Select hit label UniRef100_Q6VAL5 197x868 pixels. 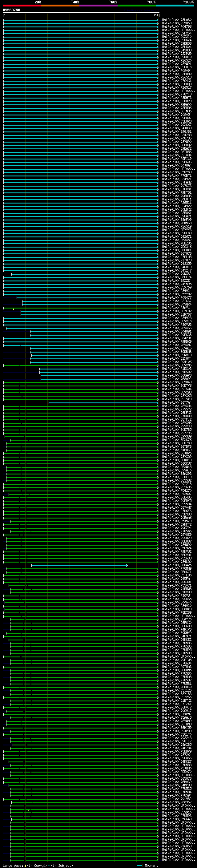177,349
